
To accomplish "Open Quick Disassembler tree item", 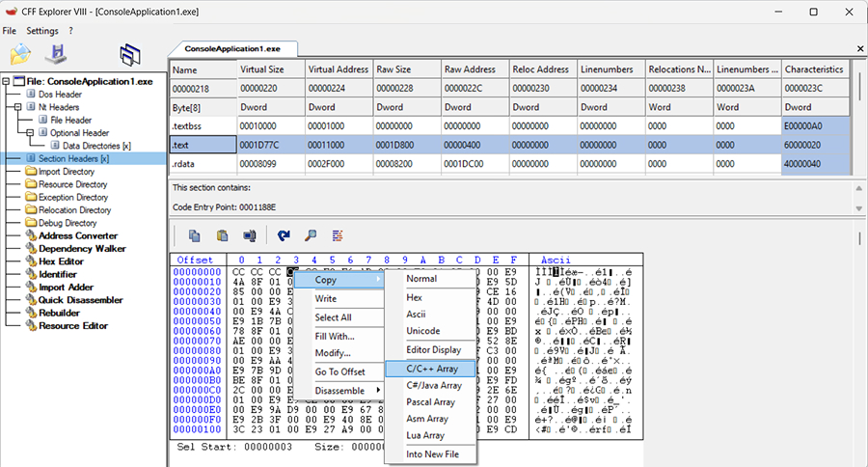I will click(80, 300).
